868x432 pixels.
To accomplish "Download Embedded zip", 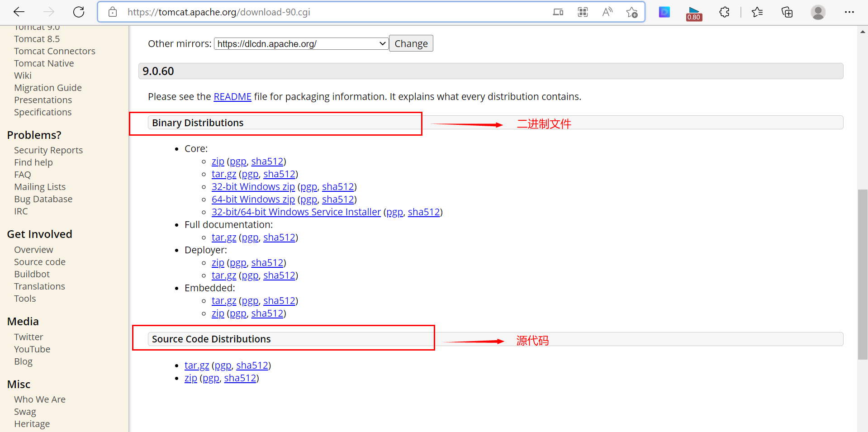I will [x=218, y=313].
